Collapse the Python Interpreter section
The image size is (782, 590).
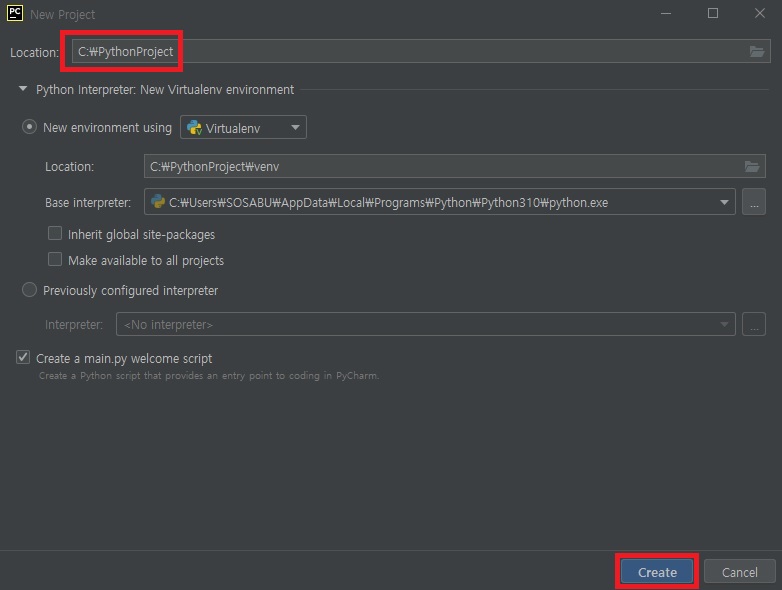pyautogui.click(x=22, y=89)
